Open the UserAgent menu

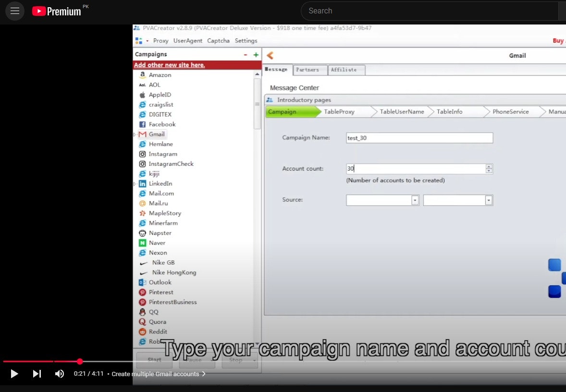pos(188,41)
